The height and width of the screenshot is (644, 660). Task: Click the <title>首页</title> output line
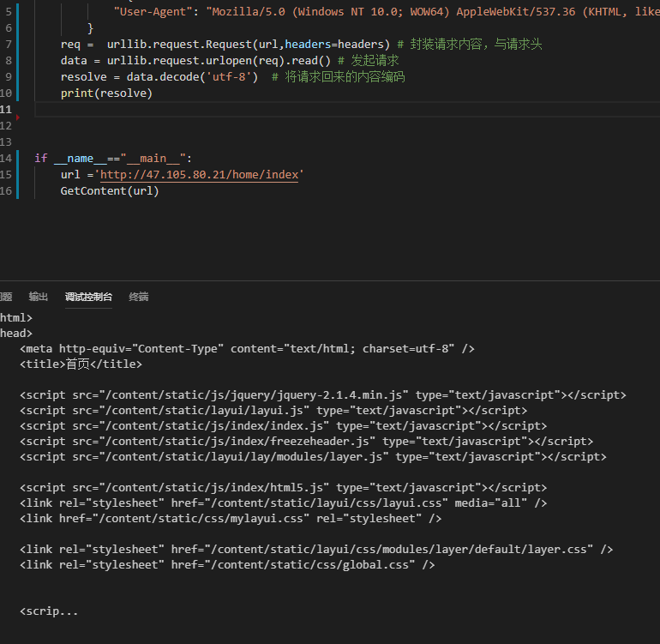point(81,364)
